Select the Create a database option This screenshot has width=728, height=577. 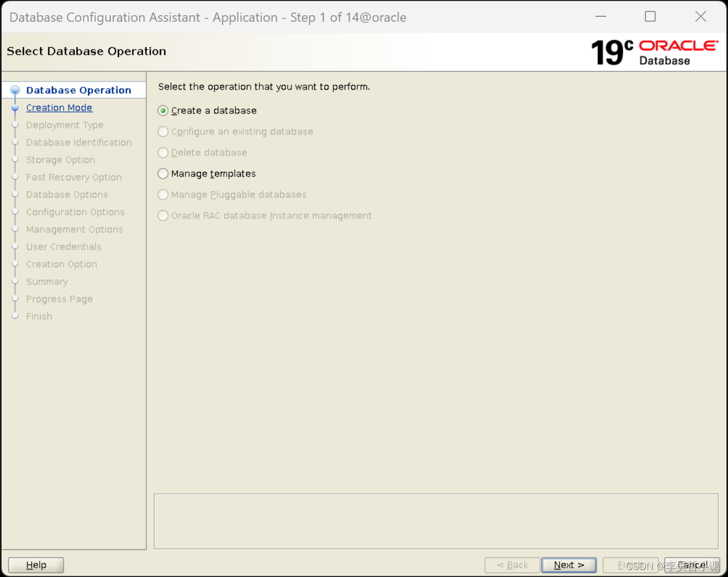point(207,110)
